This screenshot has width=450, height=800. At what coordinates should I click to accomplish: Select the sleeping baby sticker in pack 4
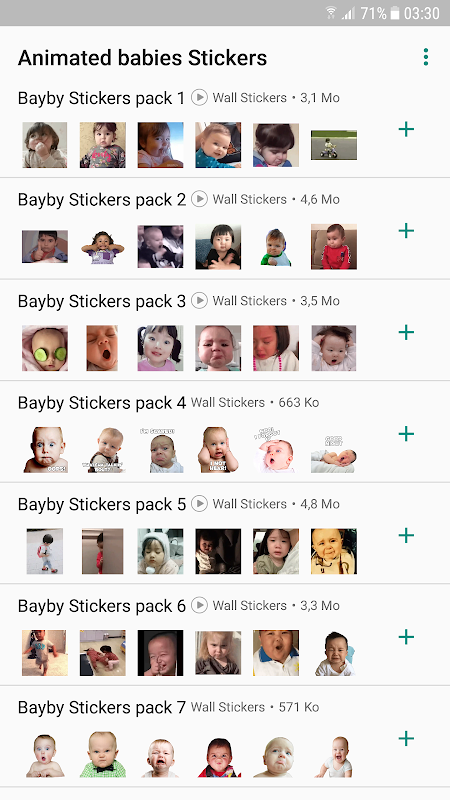(x=334, y=454)
